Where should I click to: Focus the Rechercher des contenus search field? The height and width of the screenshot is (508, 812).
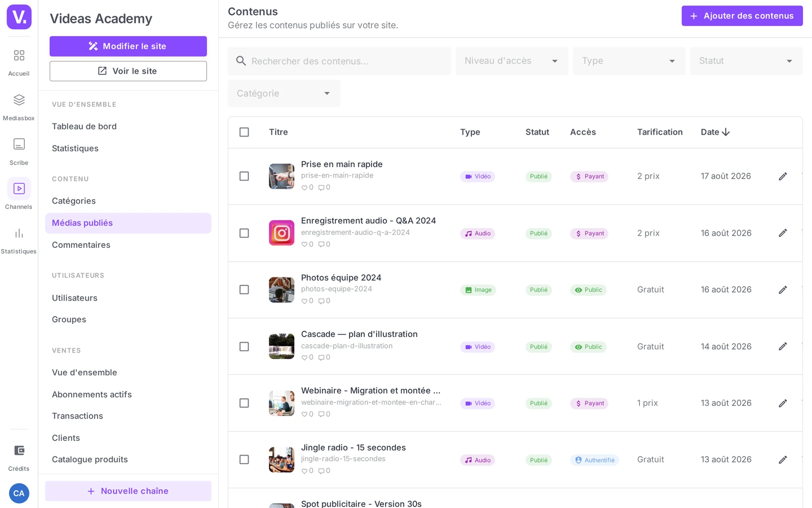[x=339, y=61]
